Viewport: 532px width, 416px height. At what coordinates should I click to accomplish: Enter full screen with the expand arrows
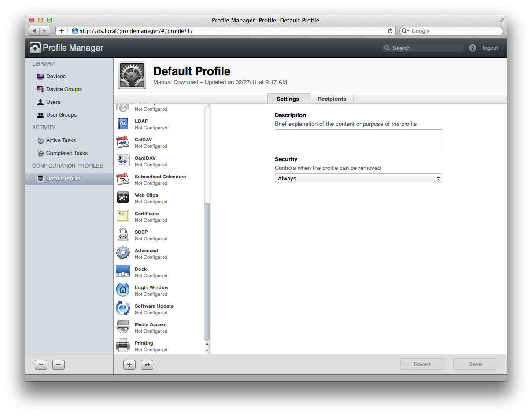502,20
